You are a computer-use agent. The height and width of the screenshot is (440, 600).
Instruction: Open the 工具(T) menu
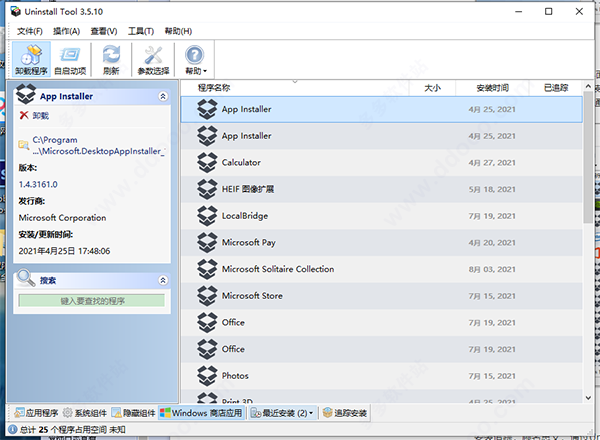pyautogui.click(x=141, y=31)
